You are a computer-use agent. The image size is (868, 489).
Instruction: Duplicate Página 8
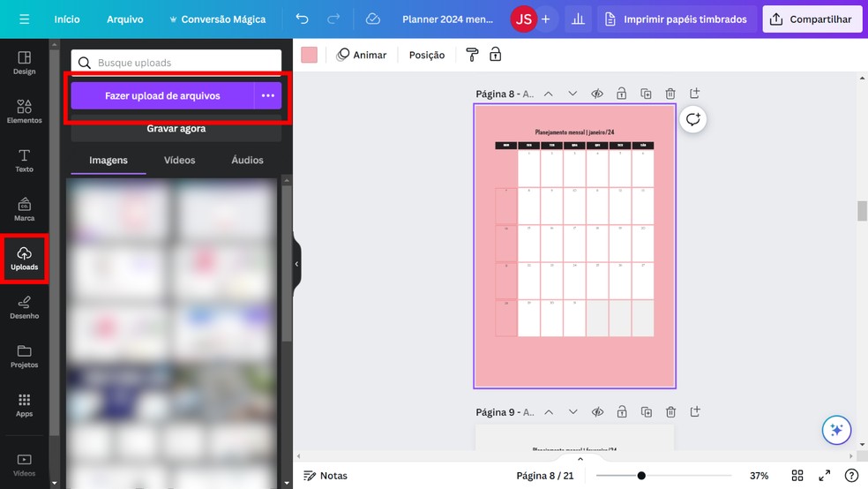tap(646, 94)
